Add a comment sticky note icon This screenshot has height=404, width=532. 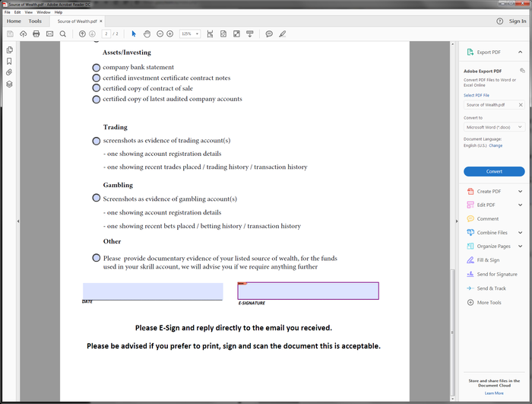tap(269, 34)
